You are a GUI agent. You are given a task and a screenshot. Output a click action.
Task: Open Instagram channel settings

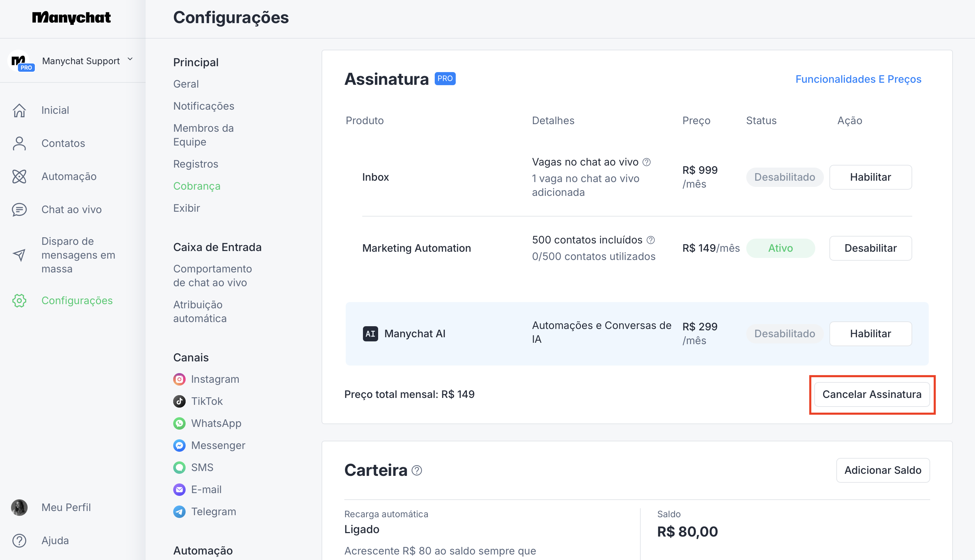[x=215, y=379]
